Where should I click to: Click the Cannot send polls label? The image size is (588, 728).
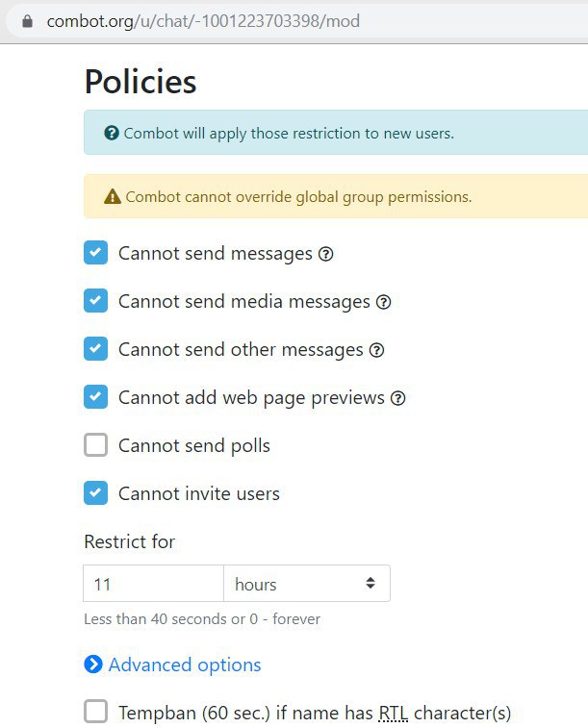(194, 445)
